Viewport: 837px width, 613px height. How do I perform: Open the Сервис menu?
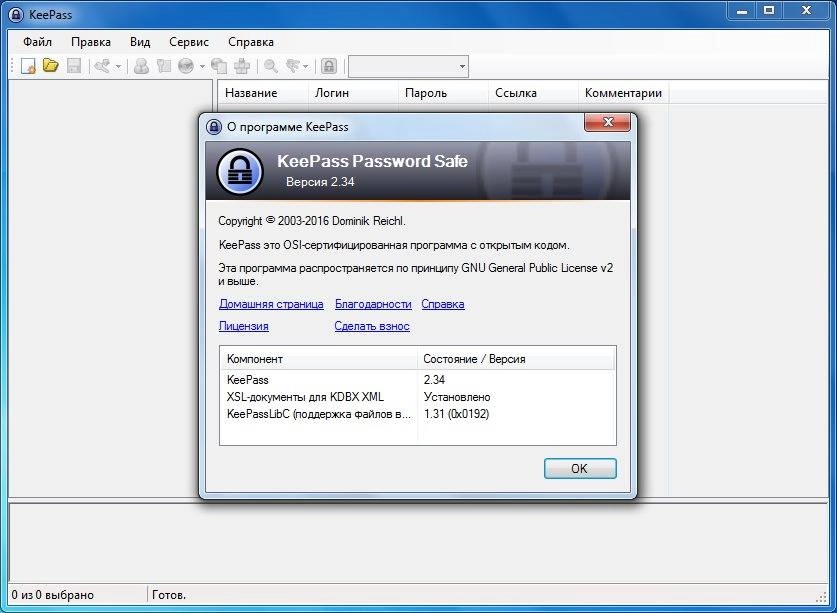(x=189, y=42)
